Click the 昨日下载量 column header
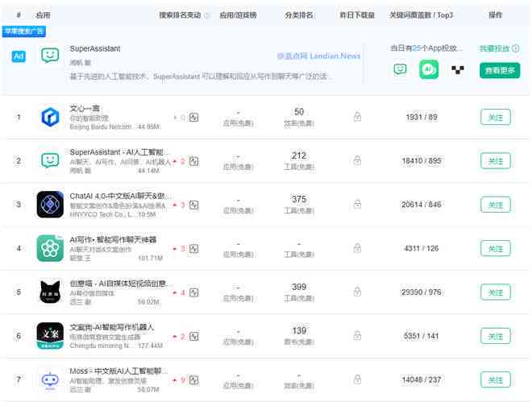This screenshot has width=532, height=402. point(357,15)
